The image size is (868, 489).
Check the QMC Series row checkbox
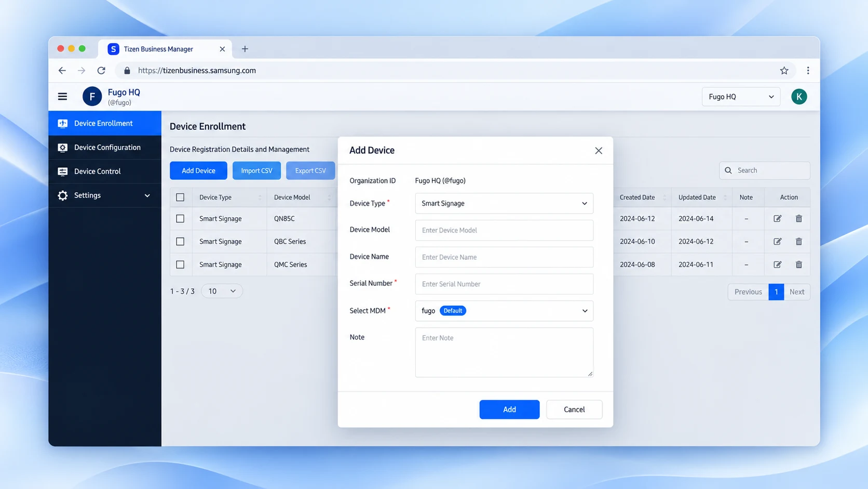click(x=180, y=265)
